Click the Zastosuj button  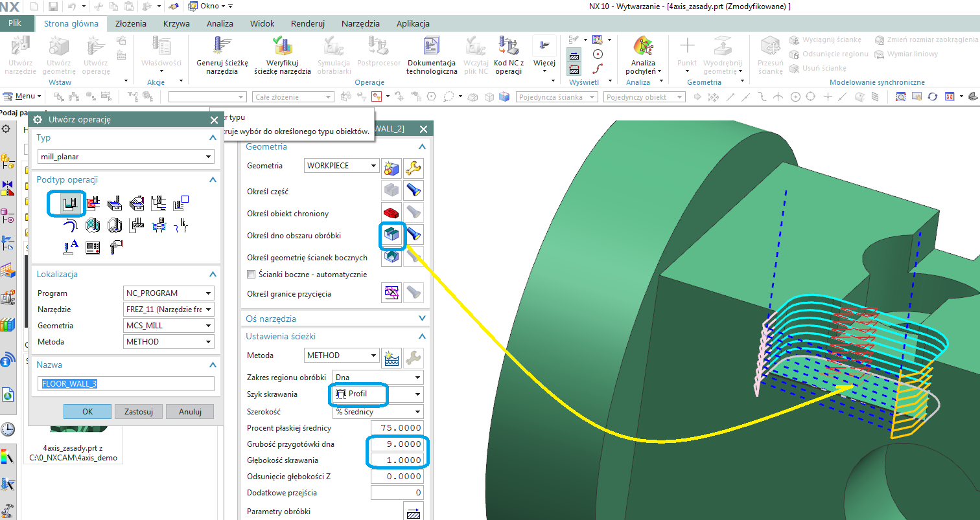pos(138,411)
